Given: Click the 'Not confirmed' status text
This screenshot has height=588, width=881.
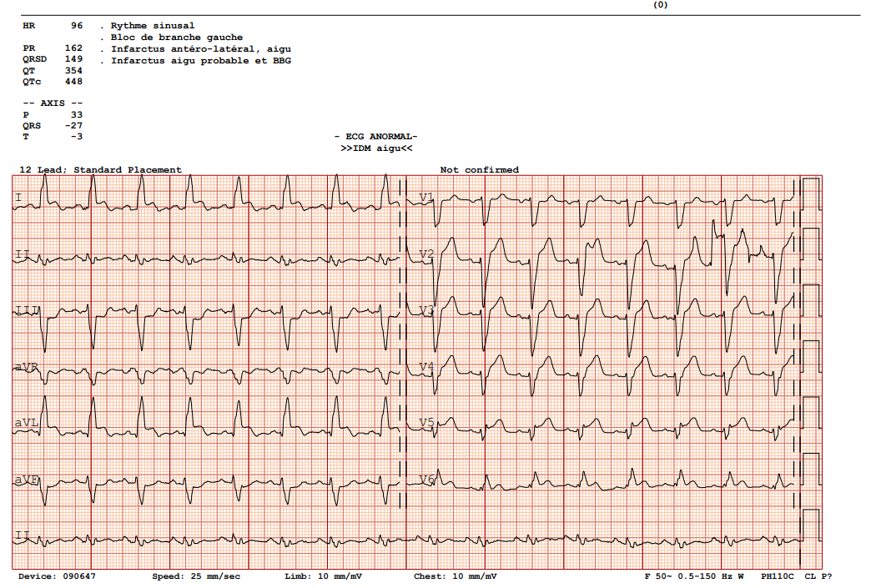Looking at the screenshot, I should [x=479, y=170].
